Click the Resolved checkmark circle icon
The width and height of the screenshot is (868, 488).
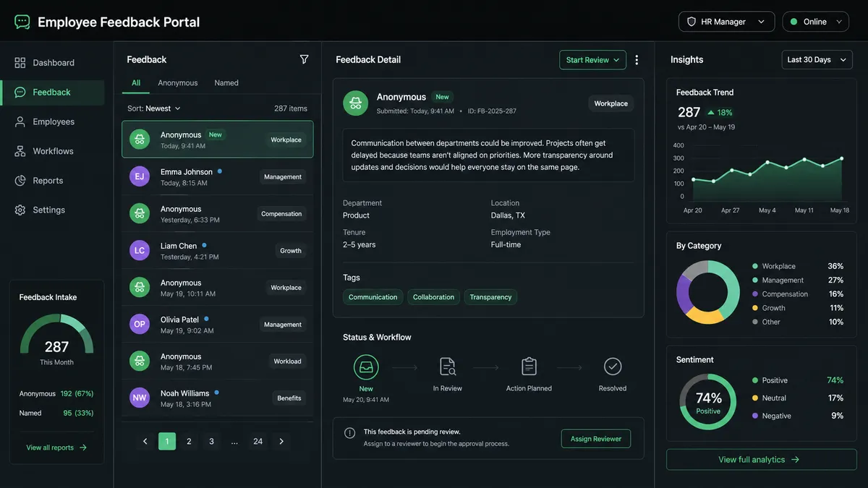pos(613,367)
